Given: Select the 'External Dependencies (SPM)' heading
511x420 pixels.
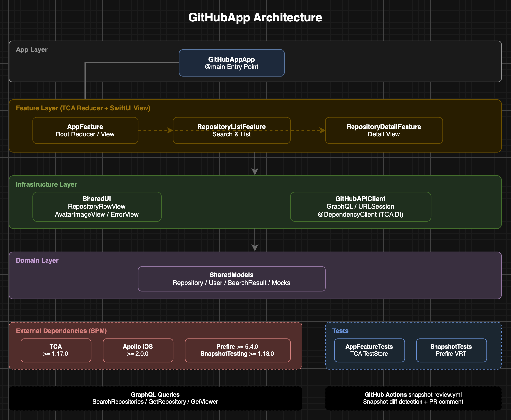Looking at the screenshot, I should pos(62,331).
